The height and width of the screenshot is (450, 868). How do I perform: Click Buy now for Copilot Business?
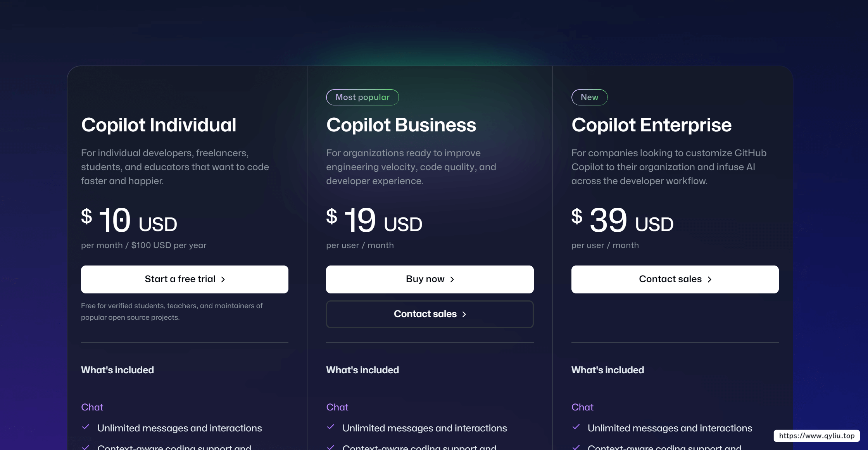430,279
